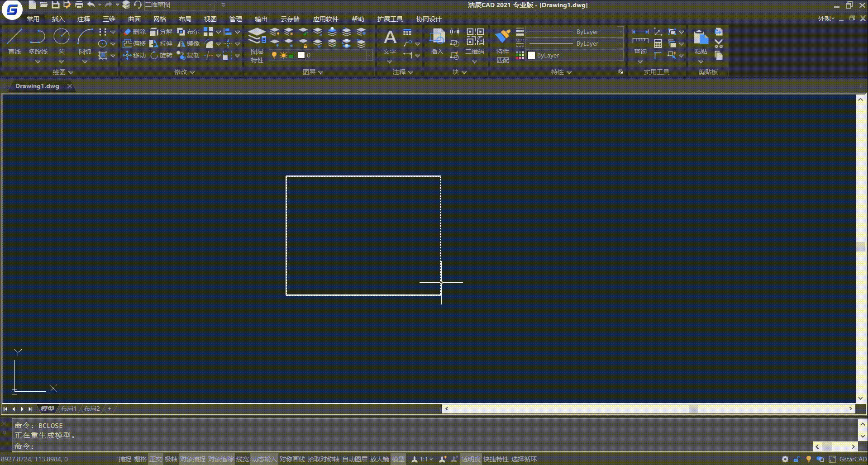Toggle Polar (极轴) tracking
The height and width of the screenshot is (465, 868).
[171, 459]
